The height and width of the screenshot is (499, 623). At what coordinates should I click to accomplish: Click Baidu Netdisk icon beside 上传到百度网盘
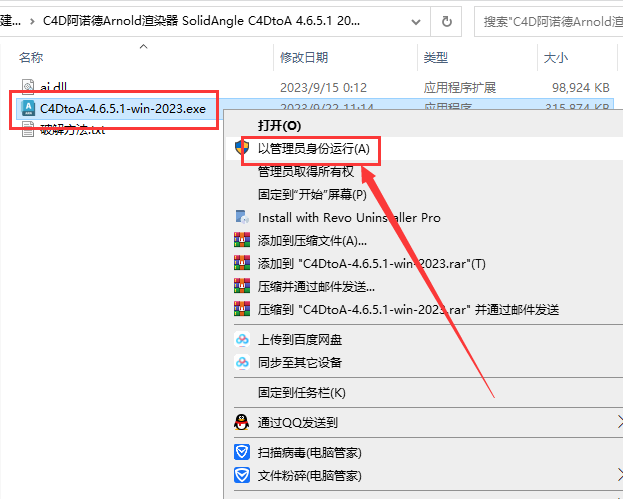[242, 339]
